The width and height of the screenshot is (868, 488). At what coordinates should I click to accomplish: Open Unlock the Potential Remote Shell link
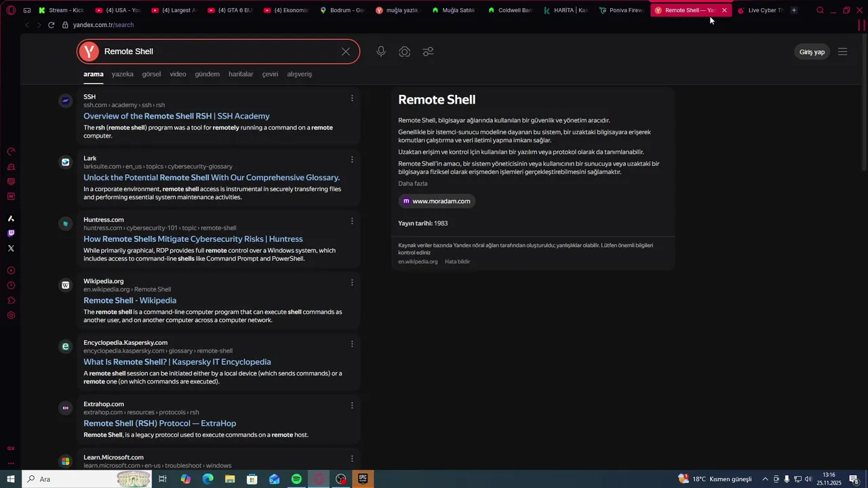(x=212, y=178)
